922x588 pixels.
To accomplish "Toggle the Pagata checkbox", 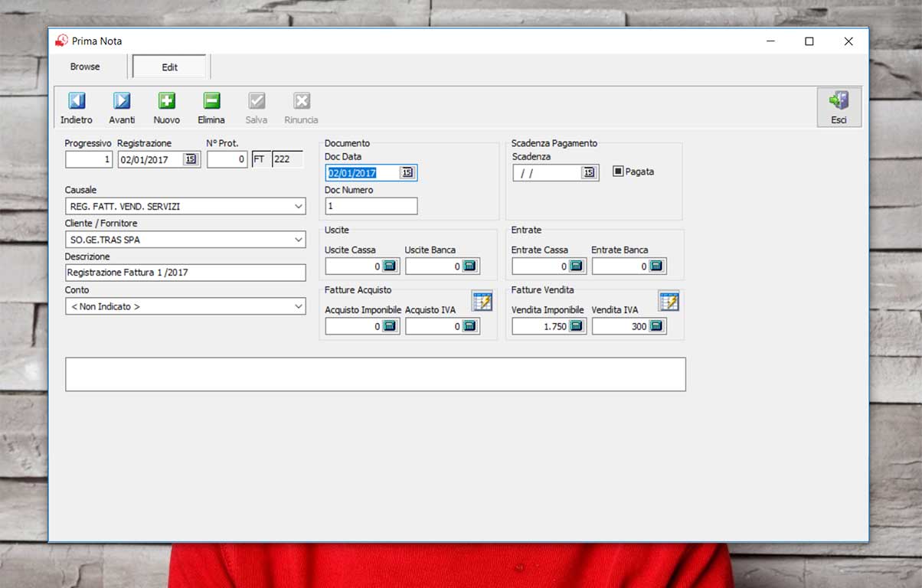I will tap(619, 171).
